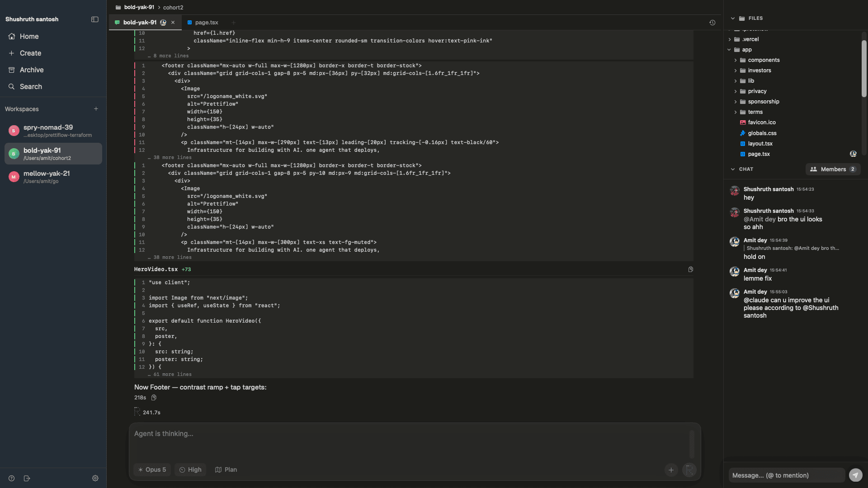
Task: Change the High effort setting
Action: (190, 470)
